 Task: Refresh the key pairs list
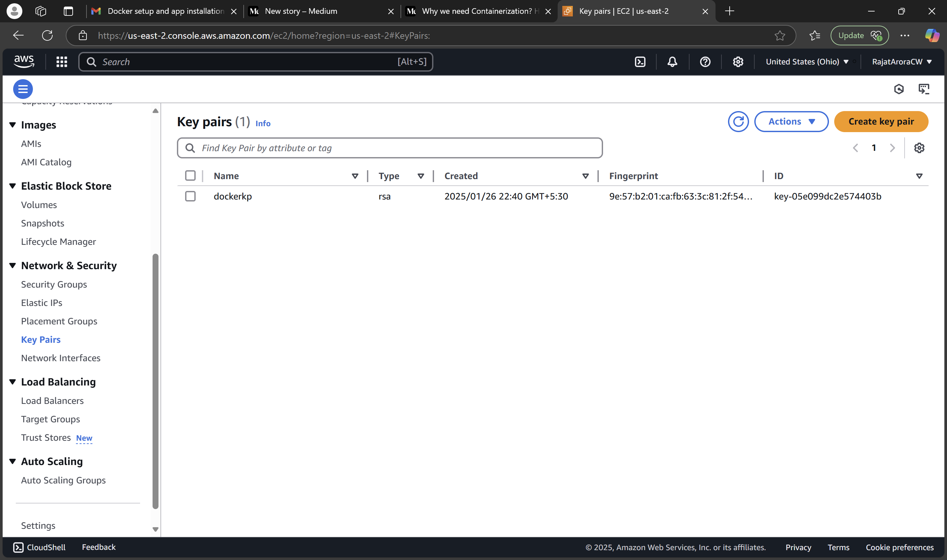click(x=738, y=122)
